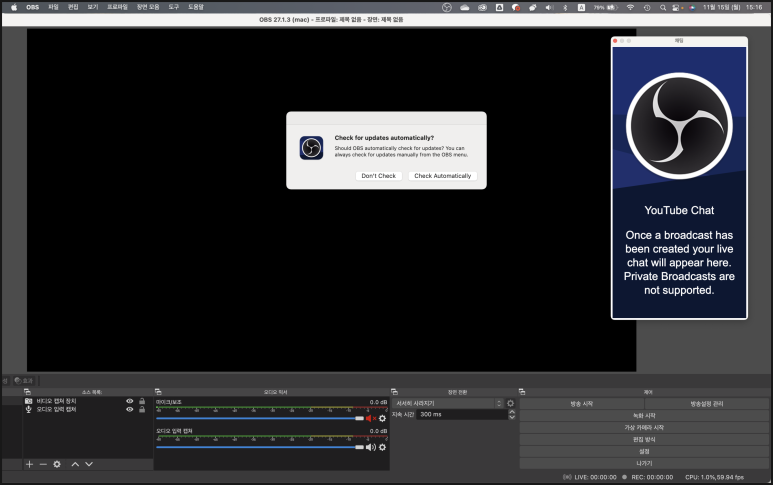Open the 도구 menu
Image resolution: width=773 pixels, height=485 pixels.
click(x=174, y=7)
